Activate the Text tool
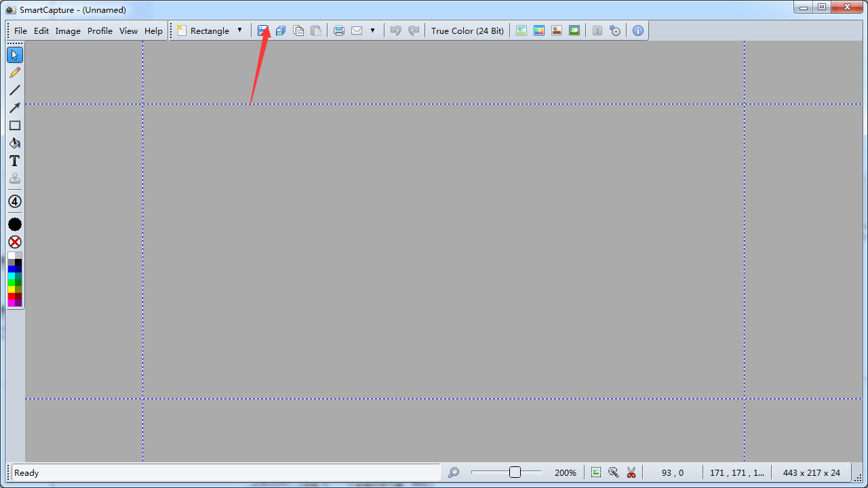This screenshot has height=488, width=868. (15, 161)
